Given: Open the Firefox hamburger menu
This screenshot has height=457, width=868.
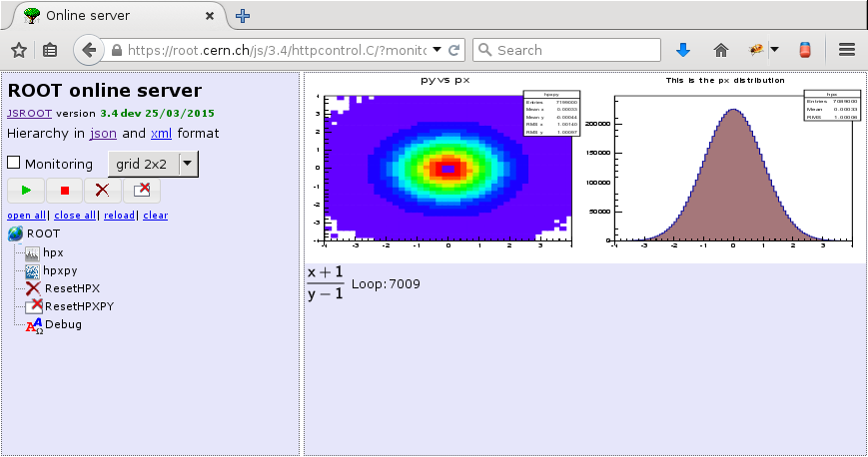Looking at the screenshot, I should [x=847, y=50].
